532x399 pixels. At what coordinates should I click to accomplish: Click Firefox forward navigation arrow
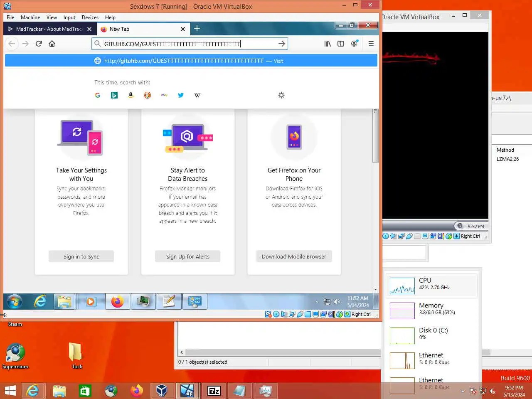(x=25, y=44)
